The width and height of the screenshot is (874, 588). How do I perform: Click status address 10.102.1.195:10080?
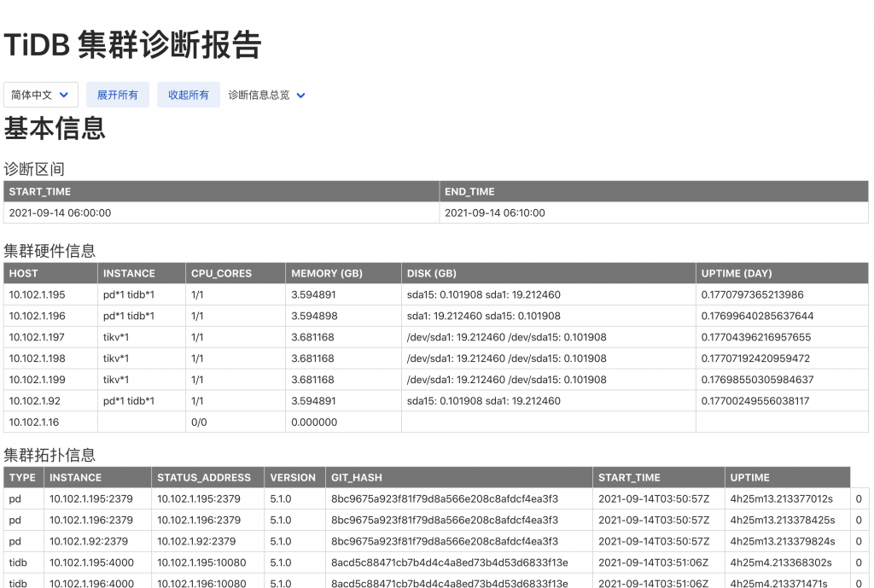coord(208,562)
